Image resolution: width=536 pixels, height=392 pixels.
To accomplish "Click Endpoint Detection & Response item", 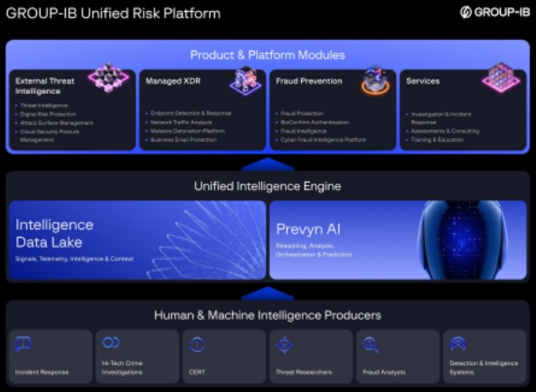I will (191, 113).
